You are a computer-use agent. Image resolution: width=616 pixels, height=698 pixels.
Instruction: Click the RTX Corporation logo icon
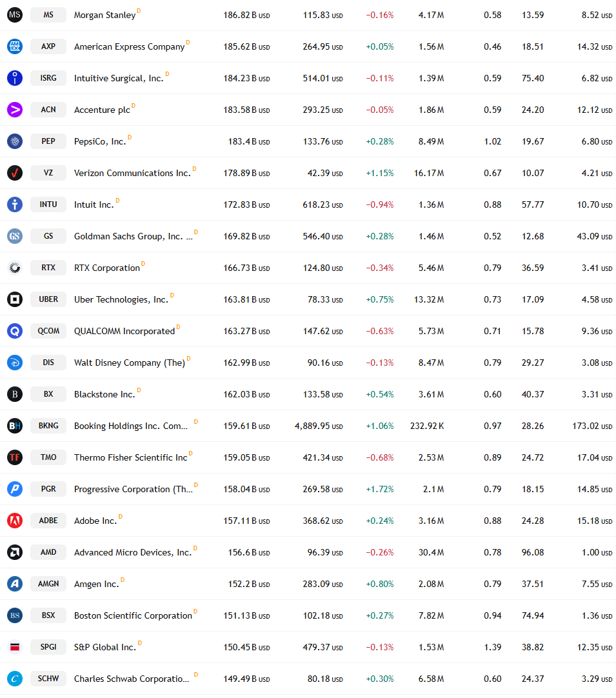(x=15, y=268)
